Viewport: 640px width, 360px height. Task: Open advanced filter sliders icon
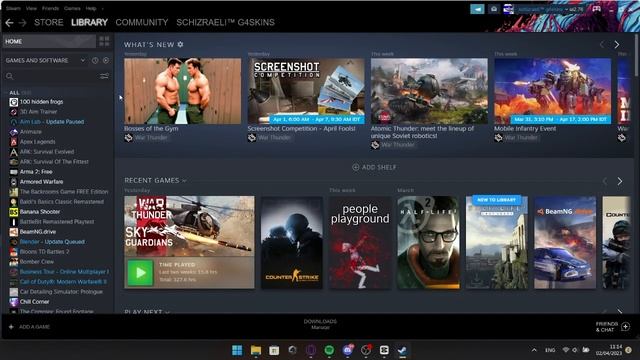click(104, 76)
